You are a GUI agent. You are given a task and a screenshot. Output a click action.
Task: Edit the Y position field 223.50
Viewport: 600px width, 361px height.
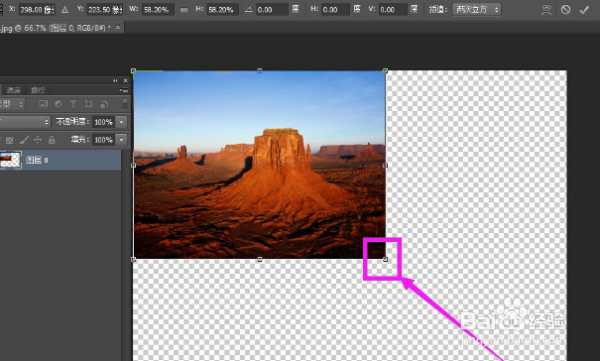coord(105,10)
